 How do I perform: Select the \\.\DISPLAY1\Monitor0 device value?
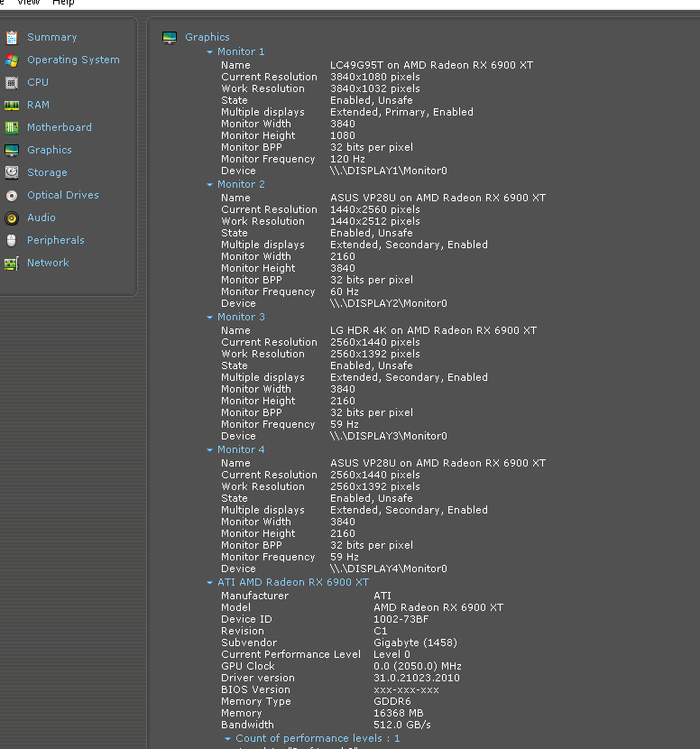tap(389, 171)
